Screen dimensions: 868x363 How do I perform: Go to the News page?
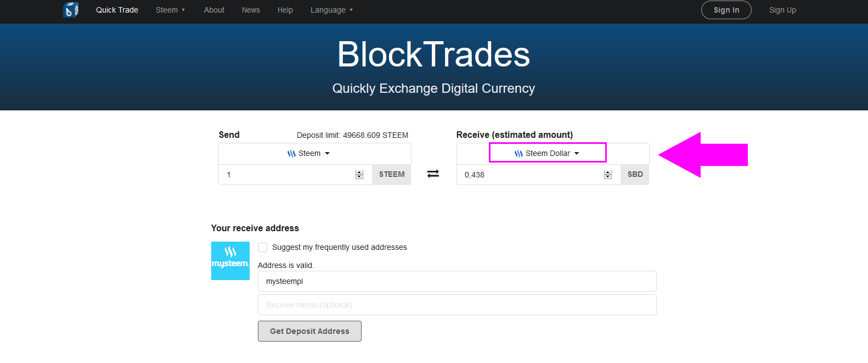point(251,10)
